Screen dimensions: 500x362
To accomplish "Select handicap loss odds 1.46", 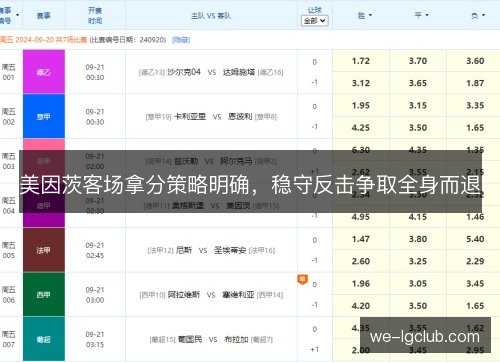I will point(475,217).
